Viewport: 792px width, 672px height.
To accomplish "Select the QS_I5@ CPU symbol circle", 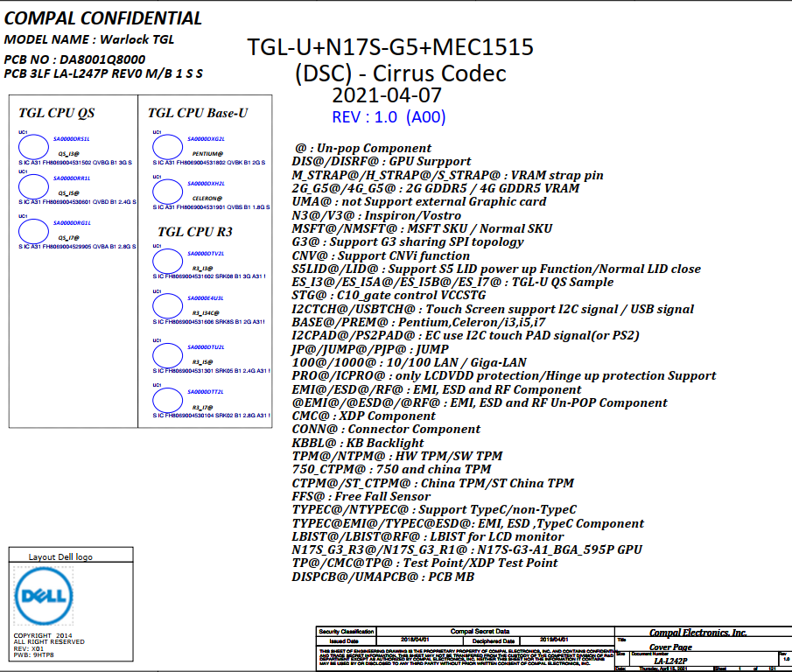I will [34, 186].
